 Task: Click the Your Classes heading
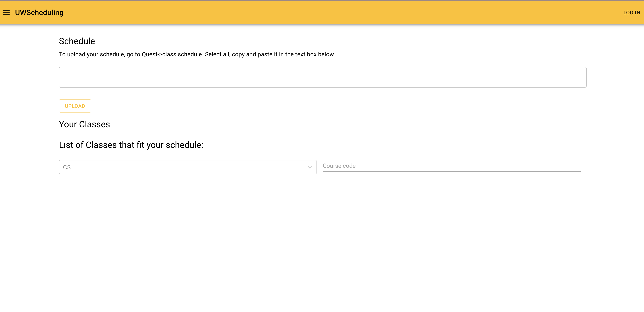click(84, 125)
